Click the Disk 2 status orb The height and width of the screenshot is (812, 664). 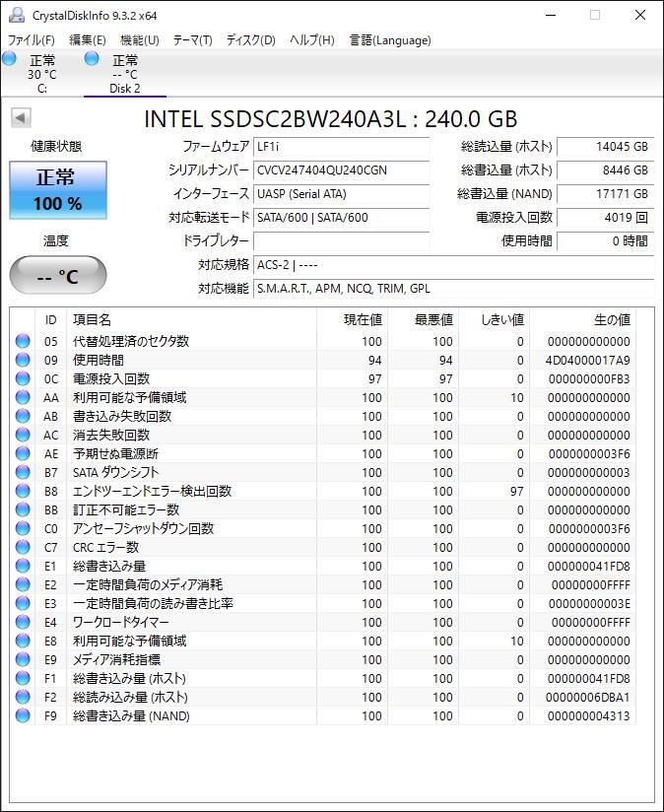click(x=93, y=59)
